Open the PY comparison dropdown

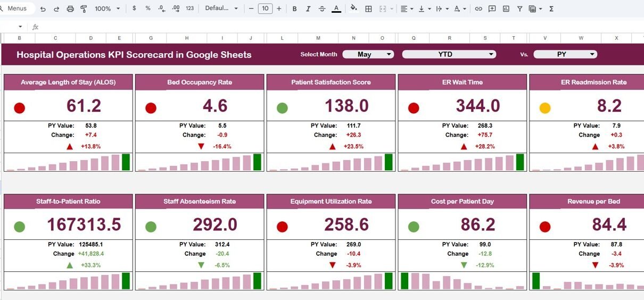pyautogui.click(x=565, y=54)
